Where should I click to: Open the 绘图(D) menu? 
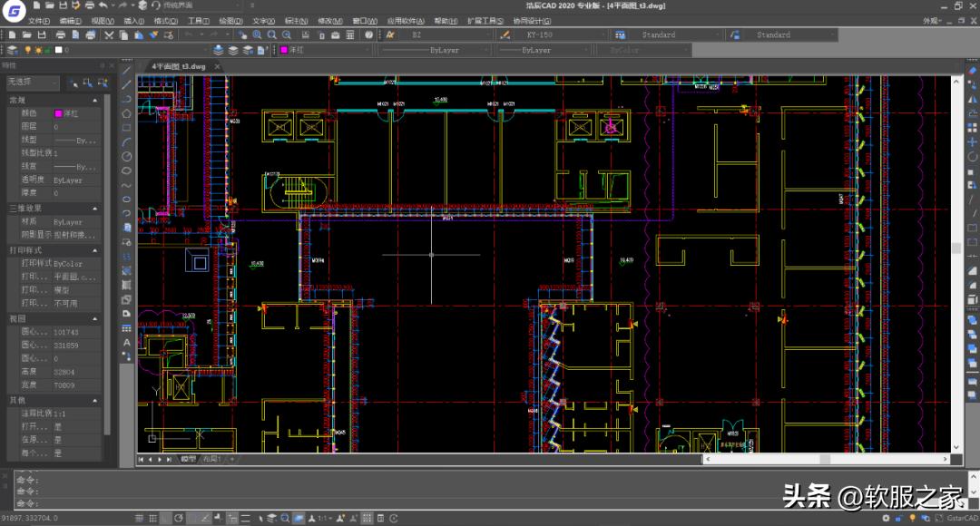(x=230, y=20)
